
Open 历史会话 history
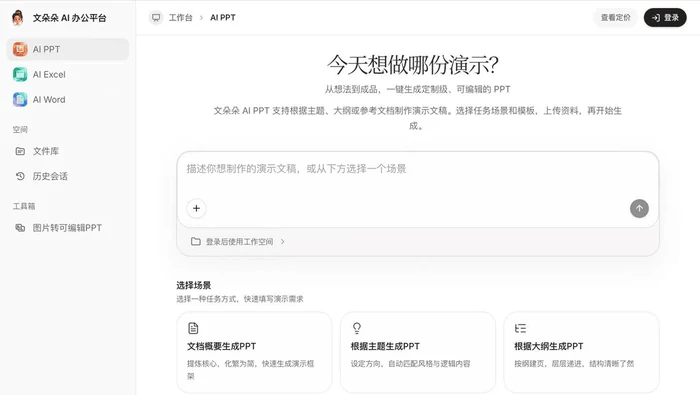point(68,176)
